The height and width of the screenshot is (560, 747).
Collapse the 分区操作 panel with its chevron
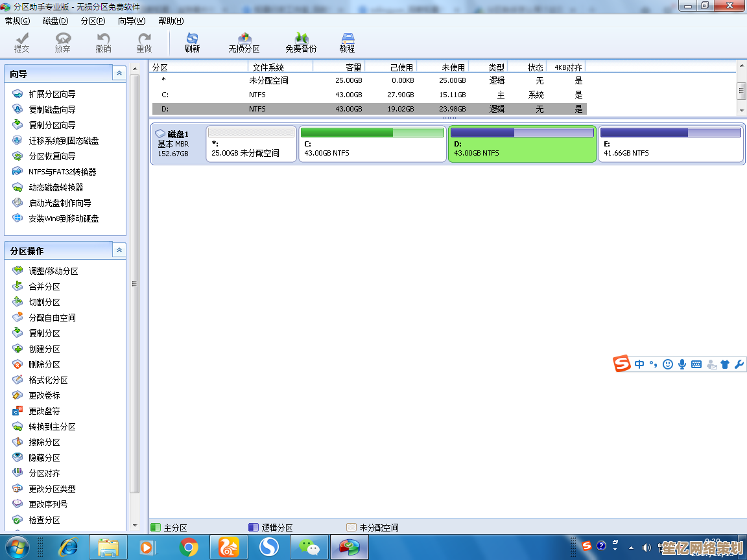(119, 250)
